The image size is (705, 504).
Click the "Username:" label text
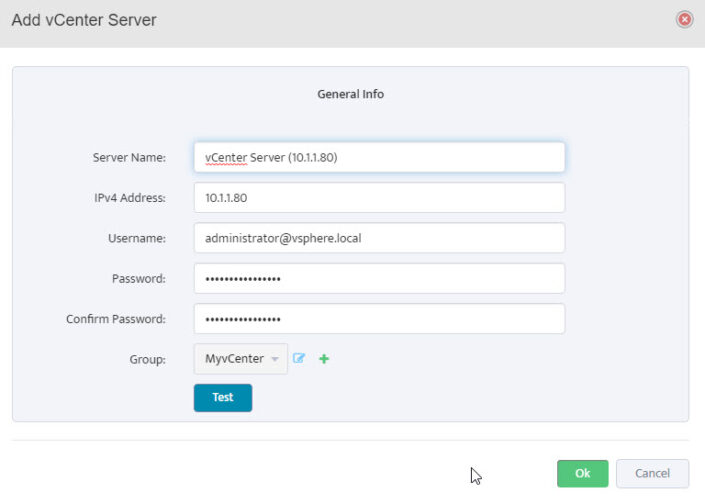pos(136,239)
